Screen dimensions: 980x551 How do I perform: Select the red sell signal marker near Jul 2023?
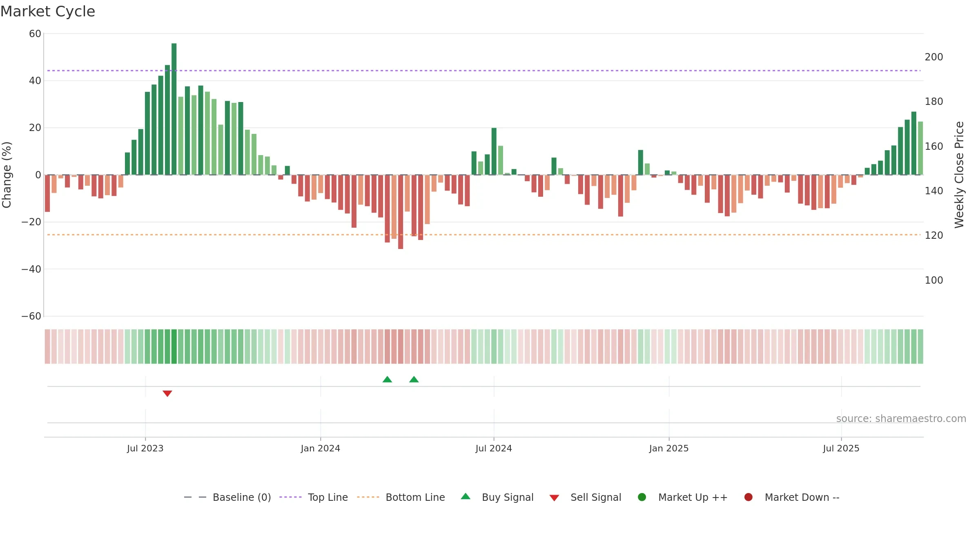167,393
